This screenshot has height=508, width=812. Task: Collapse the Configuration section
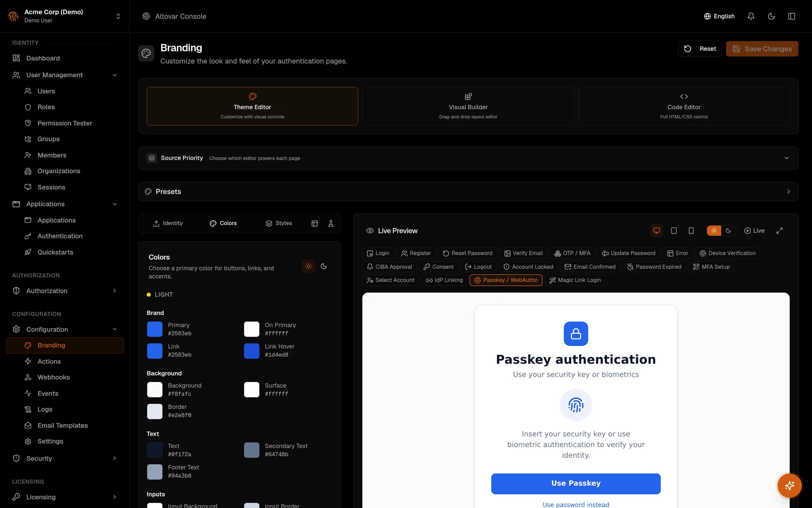[65, 329]
